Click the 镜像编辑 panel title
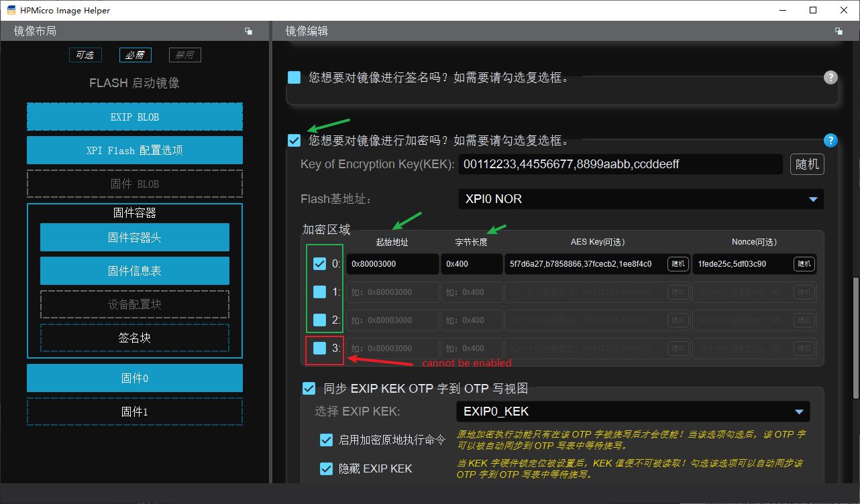The width and height of the screenshot is (860, 504). (307, 31)
